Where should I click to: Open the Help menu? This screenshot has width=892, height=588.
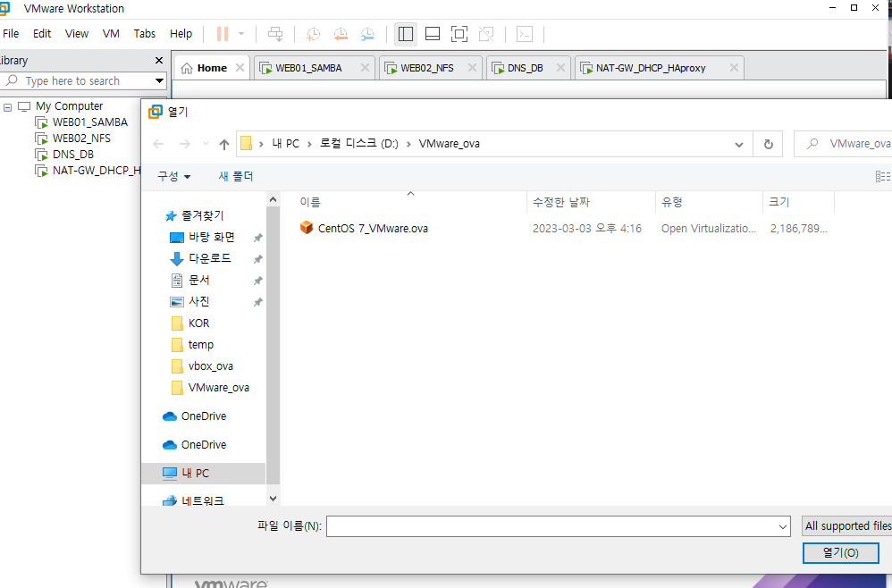(x=181, y=34)
